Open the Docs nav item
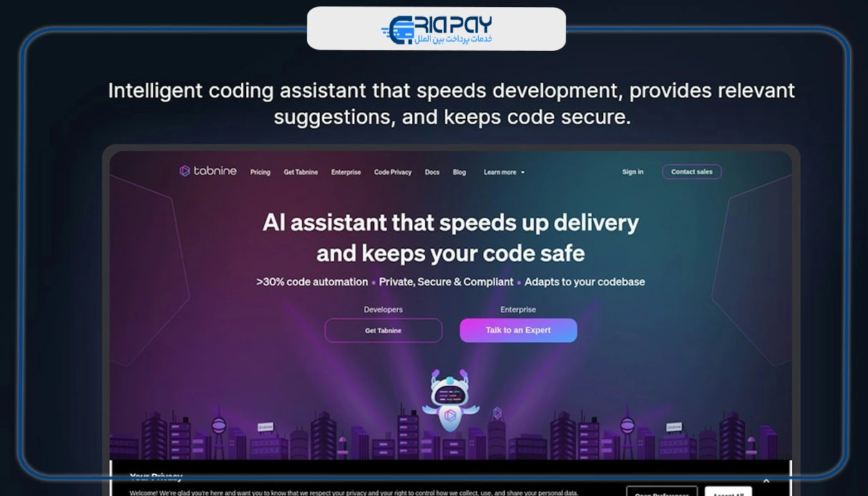 coord(432,172)
